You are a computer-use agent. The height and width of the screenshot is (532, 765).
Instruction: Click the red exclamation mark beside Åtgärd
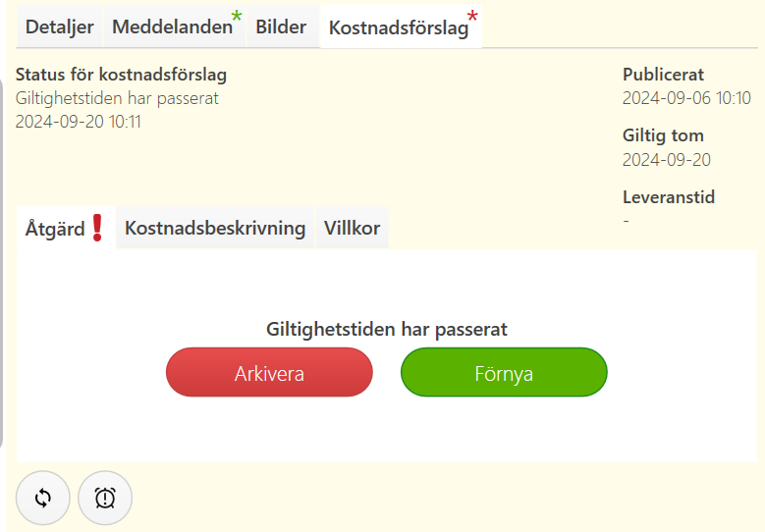97,228
